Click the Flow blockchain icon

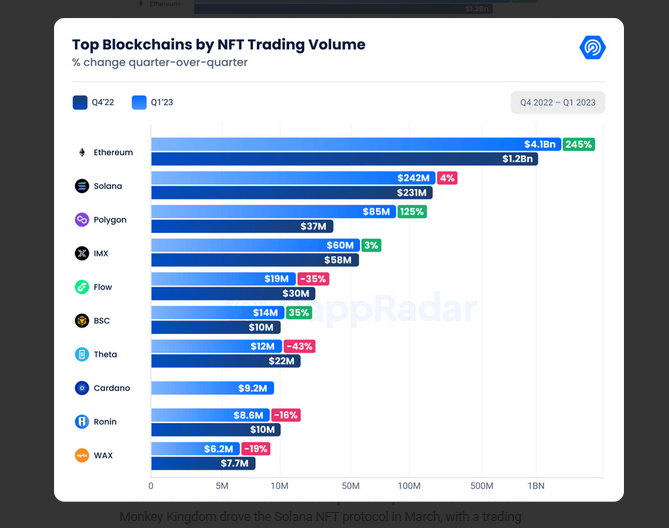click(x=82, y=287)
